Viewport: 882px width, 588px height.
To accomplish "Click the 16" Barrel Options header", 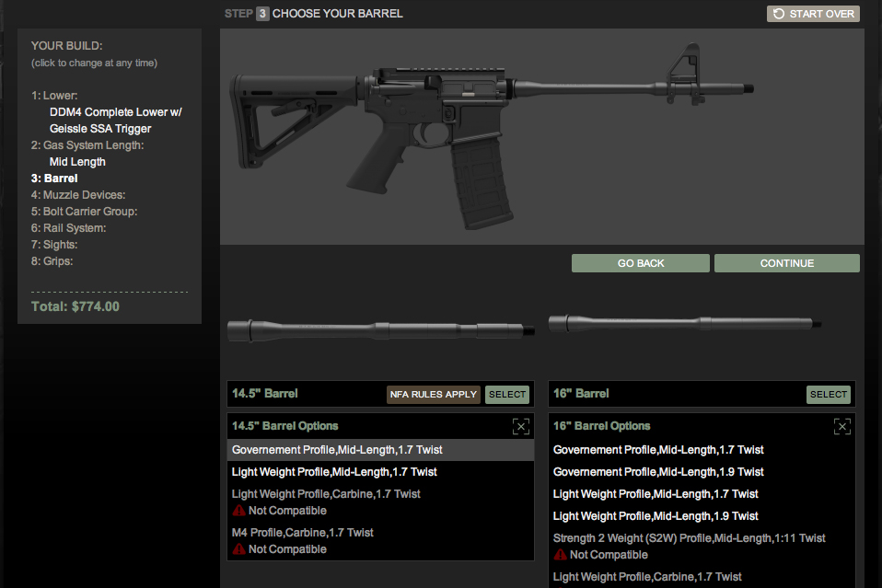I will coord(601,426).
